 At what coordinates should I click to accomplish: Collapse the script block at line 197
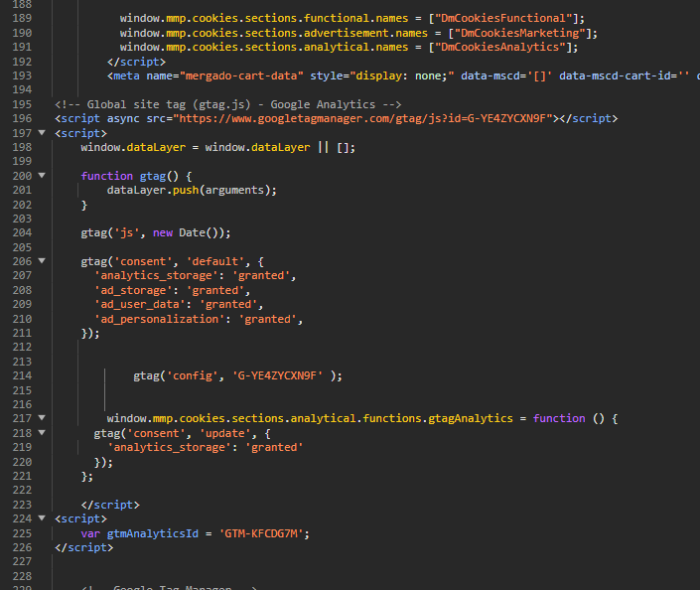[x=42, y=133]
